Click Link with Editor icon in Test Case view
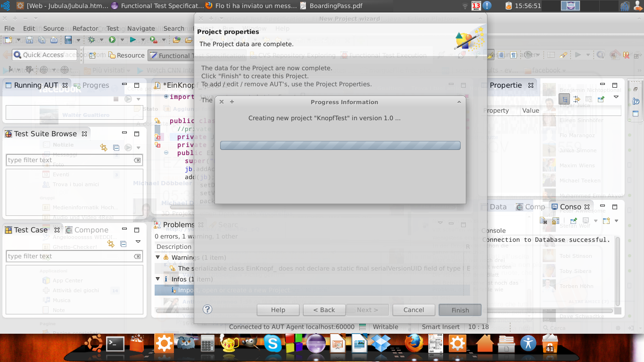The image size is (644, 362). 111,244
